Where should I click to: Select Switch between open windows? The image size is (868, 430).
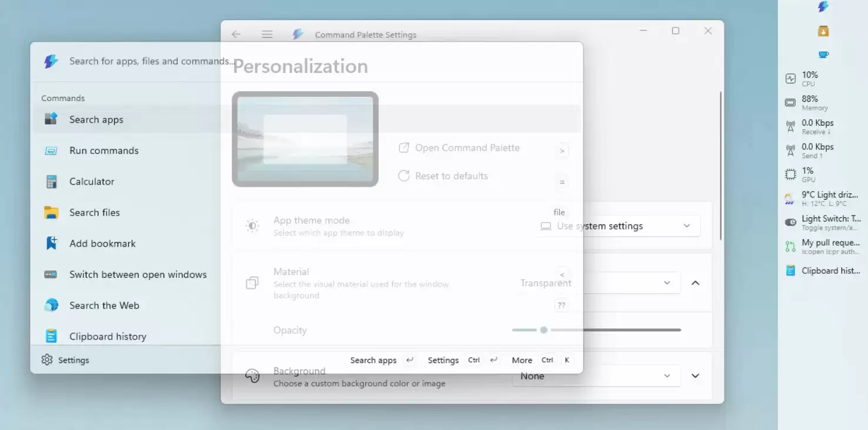(138, 275)
